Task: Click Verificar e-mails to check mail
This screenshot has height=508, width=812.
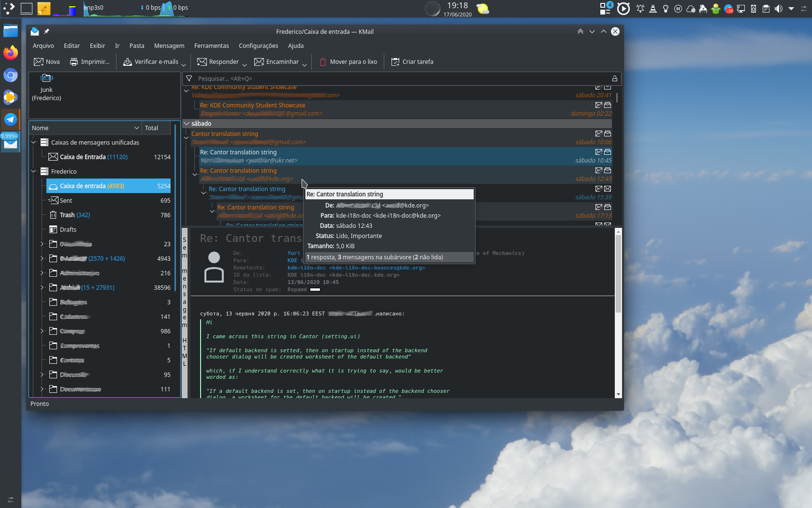Action: click(151, 62)
